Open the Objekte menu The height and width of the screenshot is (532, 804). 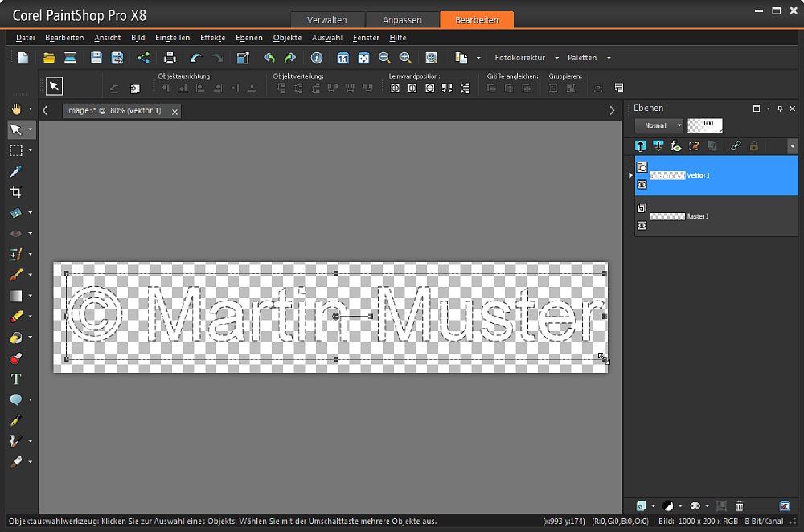point(287,38)
